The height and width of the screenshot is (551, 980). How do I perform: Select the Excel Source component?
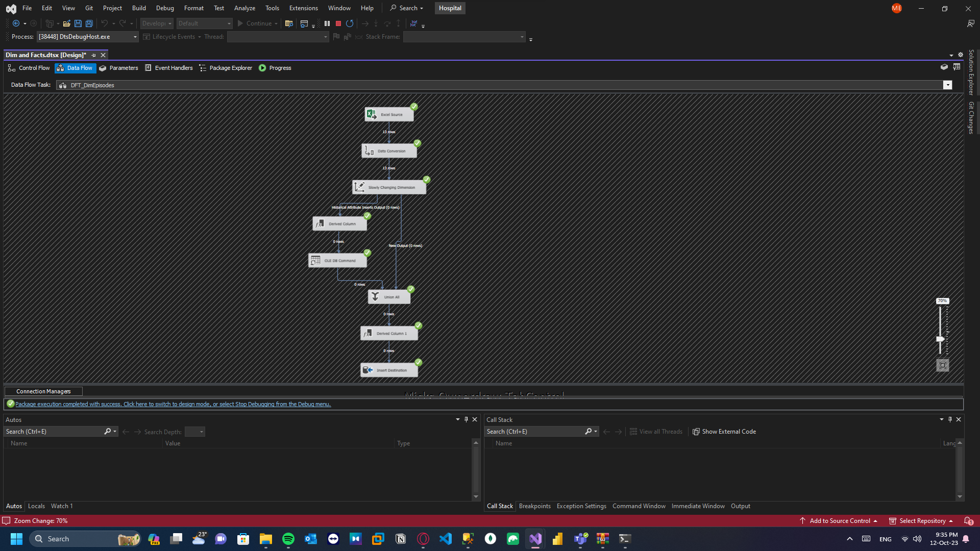[x=389, y=114]
